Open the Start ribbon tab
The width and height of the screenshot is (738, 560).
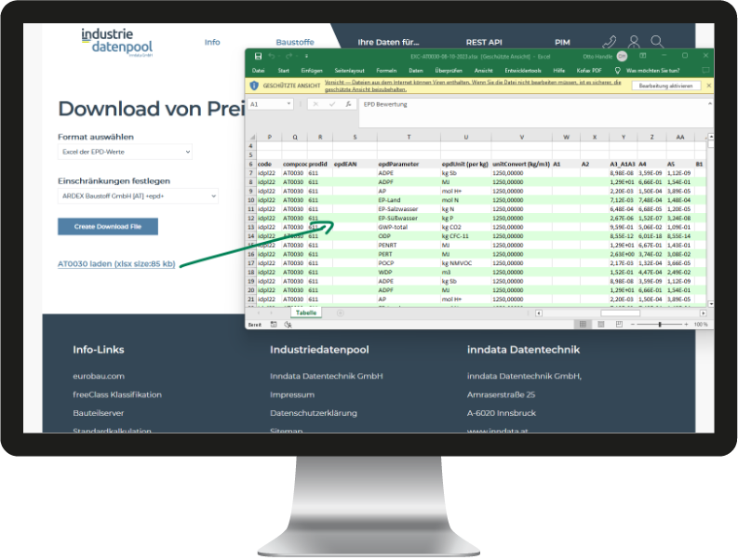283,71
